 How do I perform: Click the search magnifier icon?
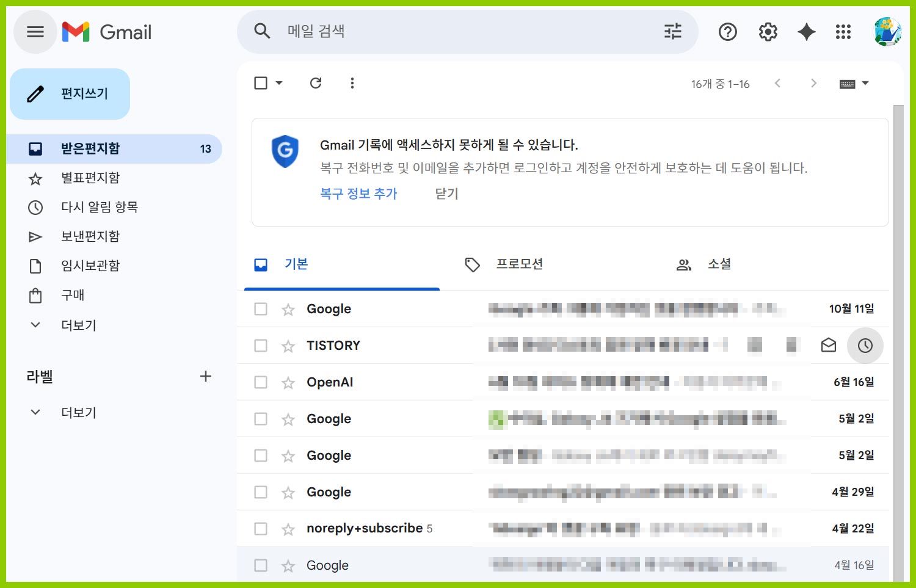[x=262, y=31]
